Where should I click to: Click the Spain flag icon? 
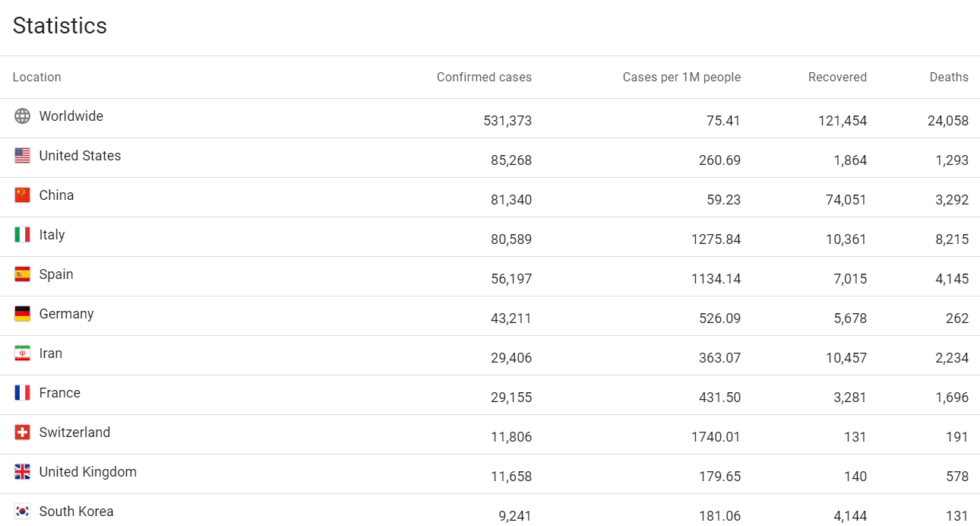[23, 274]
